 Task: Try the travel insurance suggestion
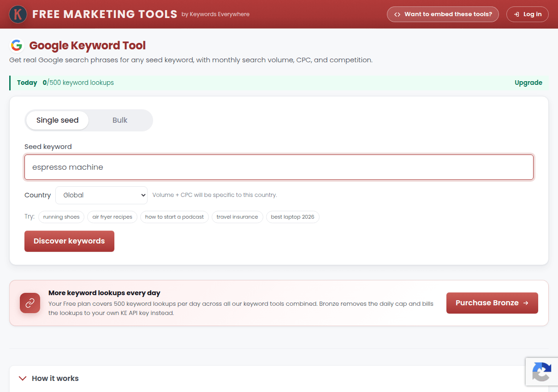click(237, 217)
